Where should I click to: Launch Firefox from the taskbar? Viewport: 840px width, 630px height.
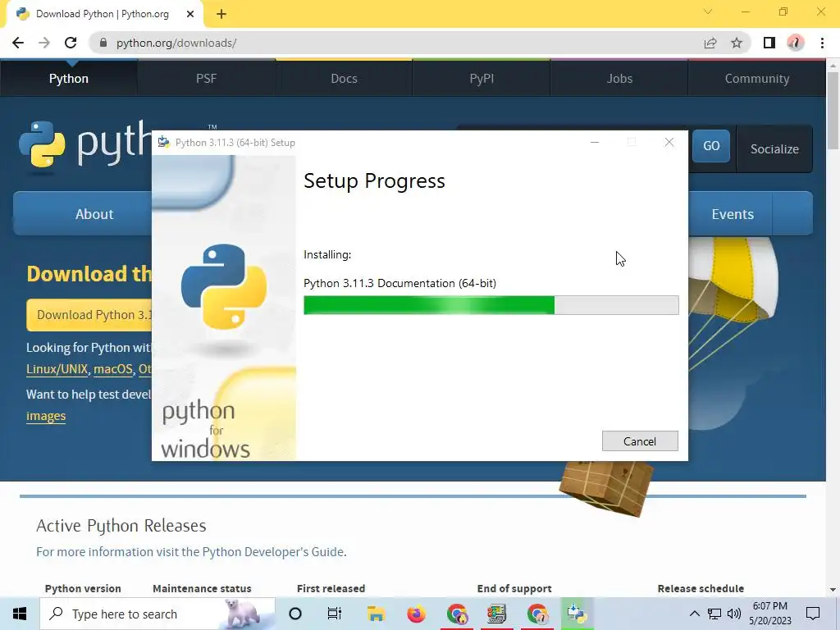(416, 614)
